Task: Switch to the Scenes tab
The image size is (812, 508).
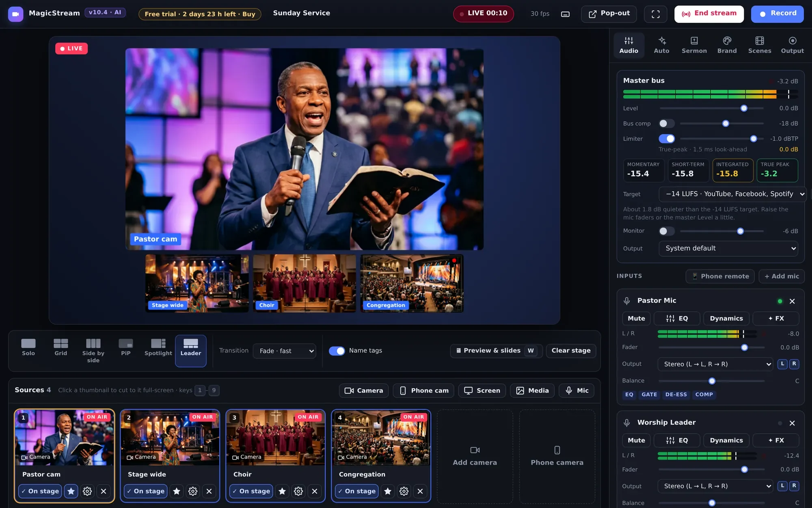Action: (759, 45)
